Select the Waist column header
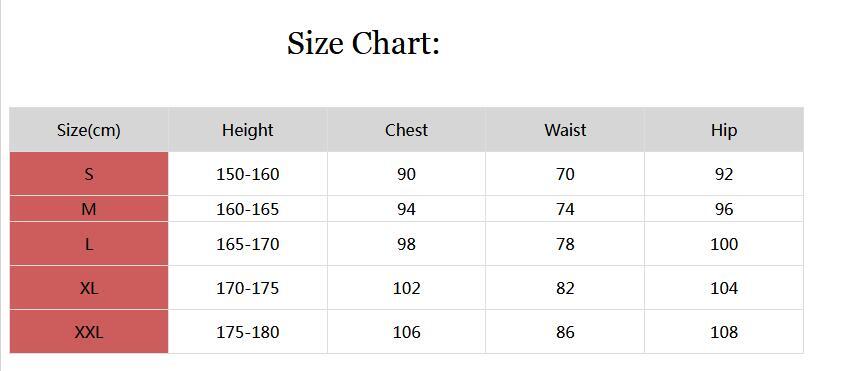Screen dimensions: 856x371 [x=565, y=130]
